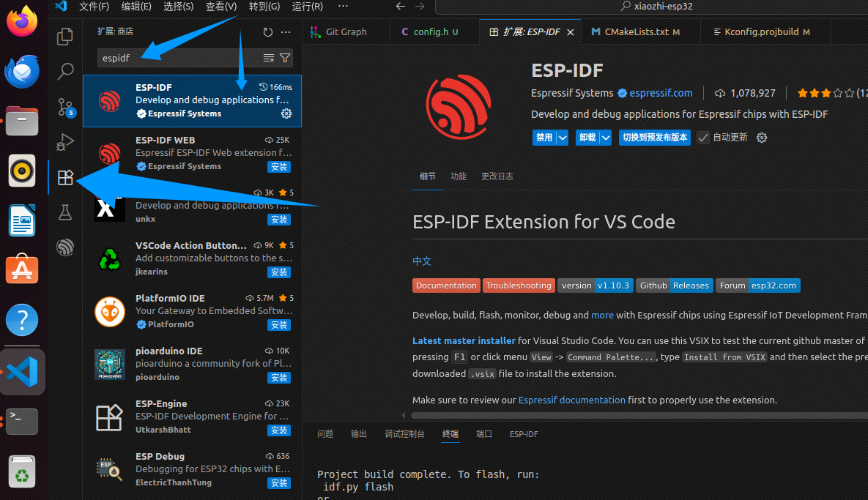Open the 调试控制台 panel tab

click(x=404, y=434)
